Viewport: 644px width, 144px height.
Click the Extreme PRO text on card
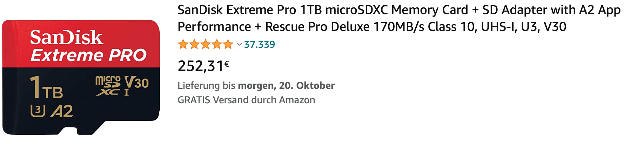88,55
